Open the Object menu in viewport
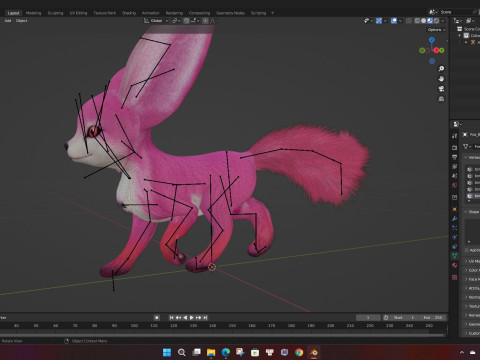 tap(21, 21)
